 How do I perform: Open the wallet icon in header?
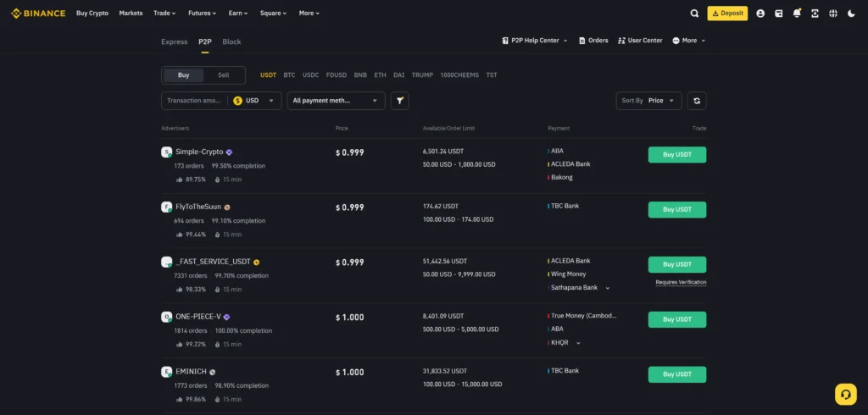pos(778,14)
